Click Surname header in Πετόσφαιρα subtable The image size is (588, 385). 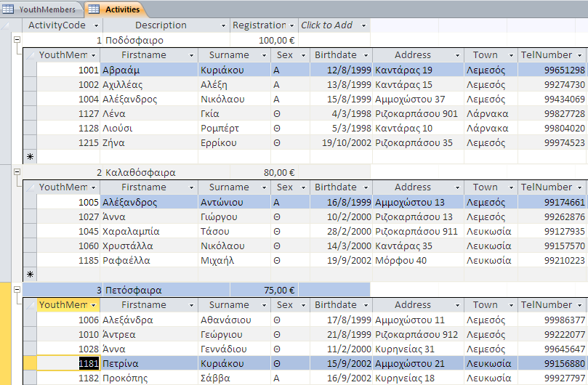coord(234,305)
